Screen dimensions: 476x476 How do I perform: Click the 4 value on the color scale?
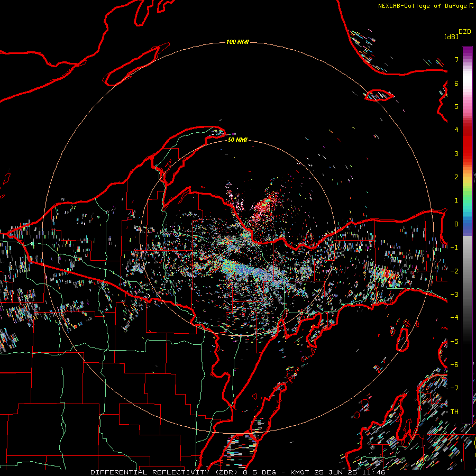click(x=456, y=130)
